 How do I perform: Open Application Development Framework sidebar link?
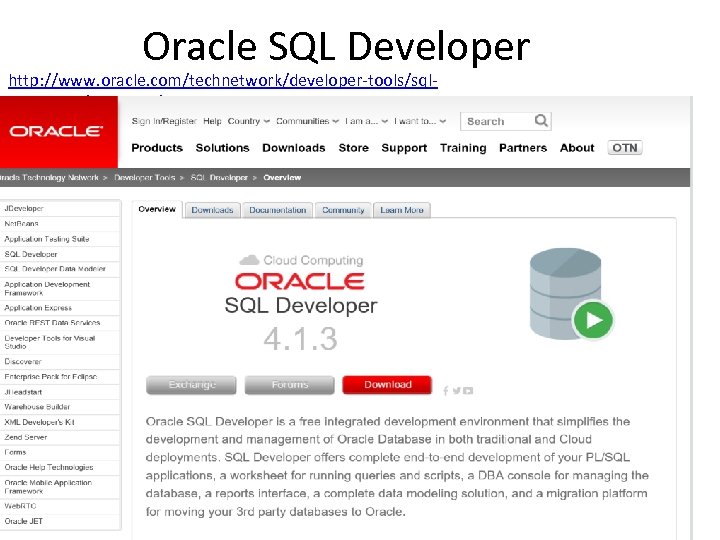point(60,289)
